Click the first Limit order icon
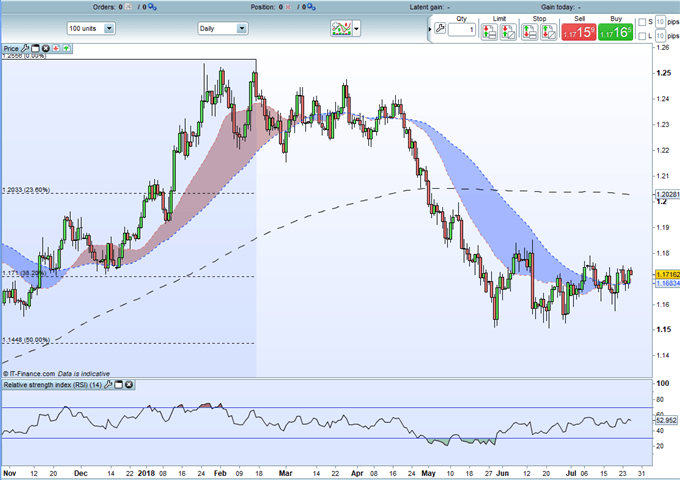 tap(489, 32)
